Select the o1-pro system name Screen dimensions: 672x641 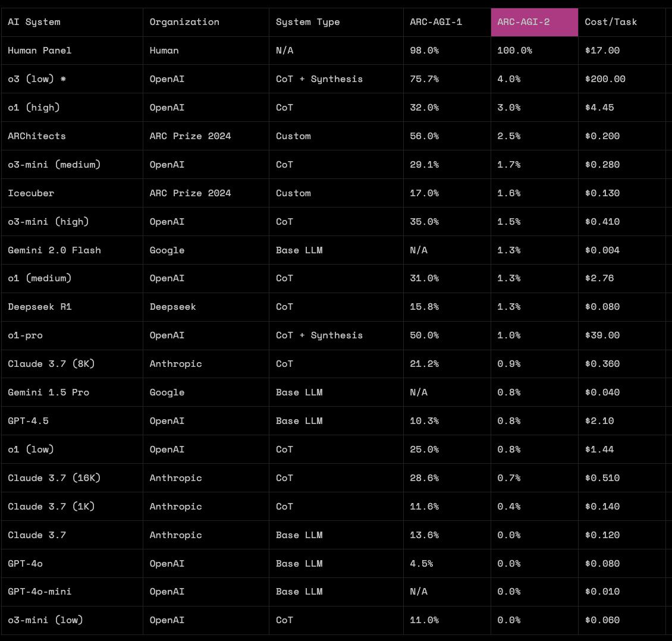point(26,335)
